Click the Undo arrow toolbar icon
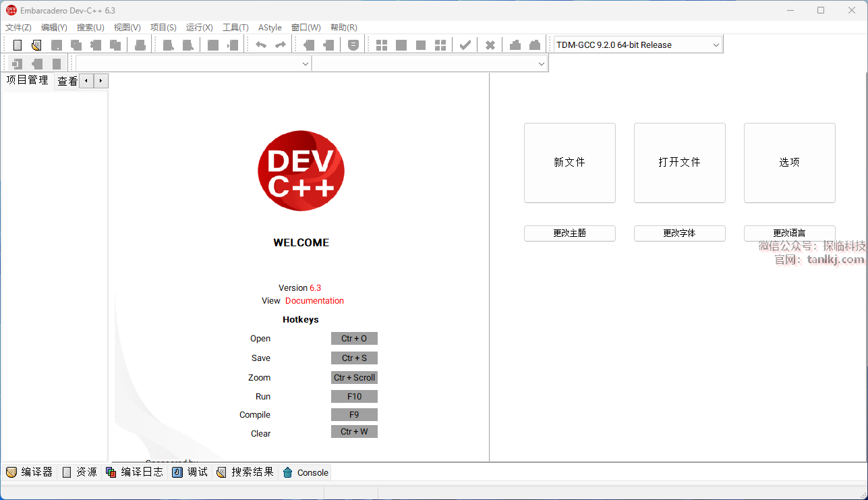868x500 pixels. (x=261, y=45)
